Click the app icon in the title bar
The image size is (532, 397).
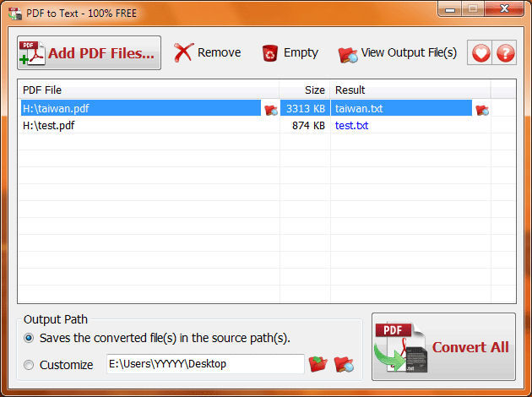[x=15, y=14]
